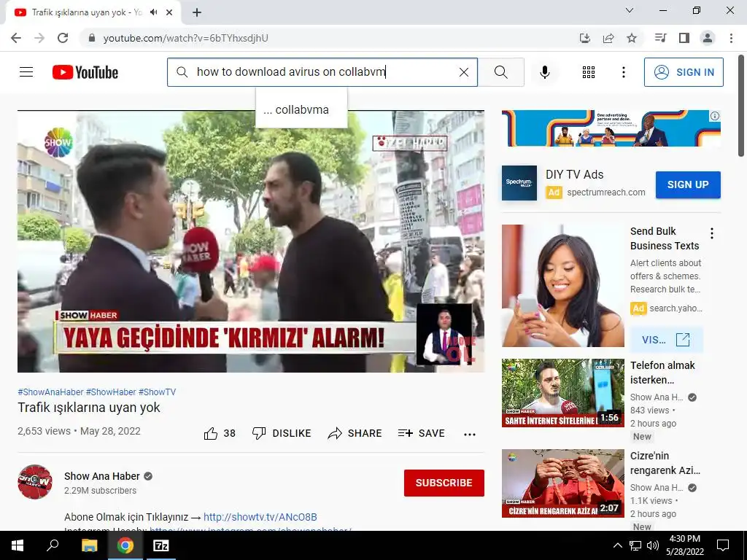Viewport: 747px width, 560px height.
Task: Open Telefon almak isterken video thumbnail
Action: coord(562,393)
